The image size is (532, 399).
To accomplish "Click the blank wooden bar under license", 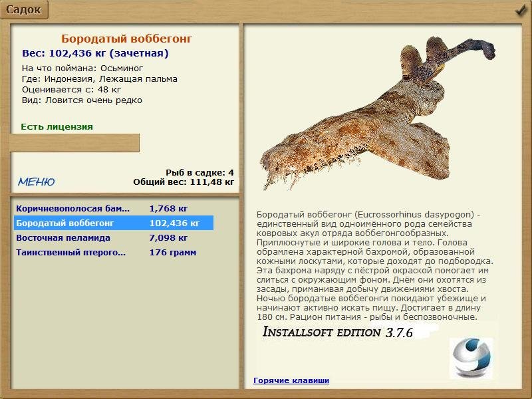I will click(74, 143).
